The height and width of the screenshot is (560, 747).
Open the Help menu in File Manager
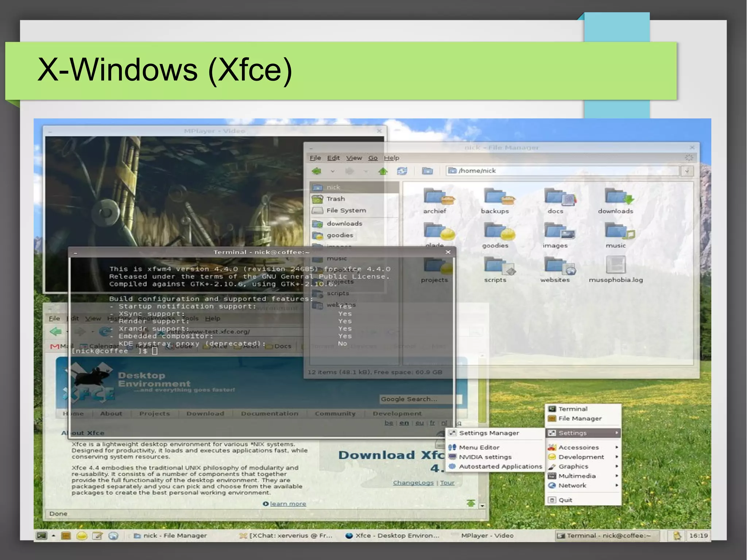[x=391, y=158]
